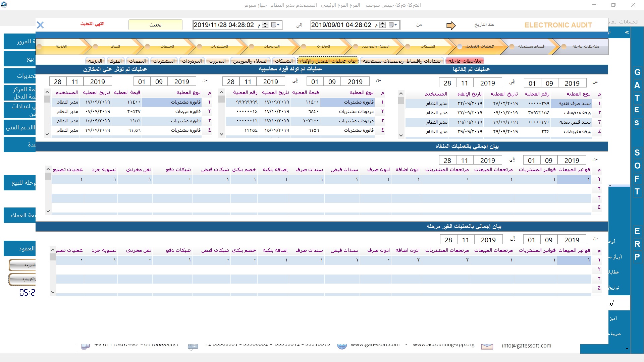
Task: Click the العقود sidebar button
Action: (20, 248)
